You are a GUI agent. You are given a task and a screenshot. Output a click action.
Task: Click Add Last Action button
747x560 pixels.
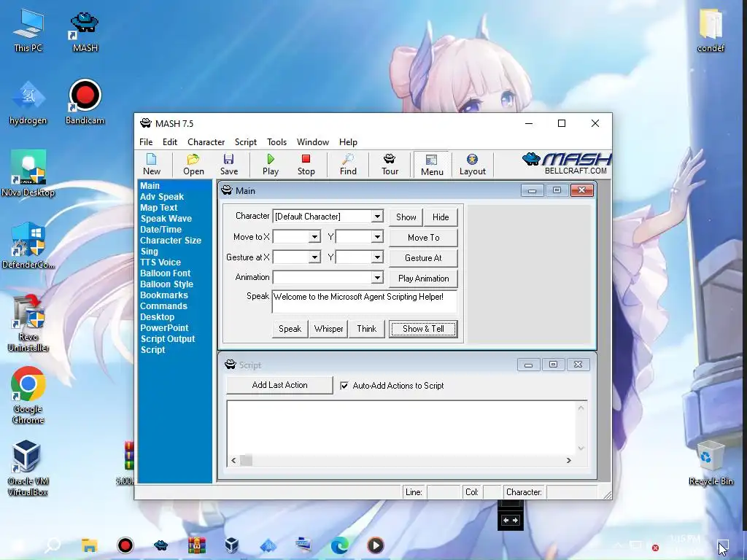click(x=279, y=385)
